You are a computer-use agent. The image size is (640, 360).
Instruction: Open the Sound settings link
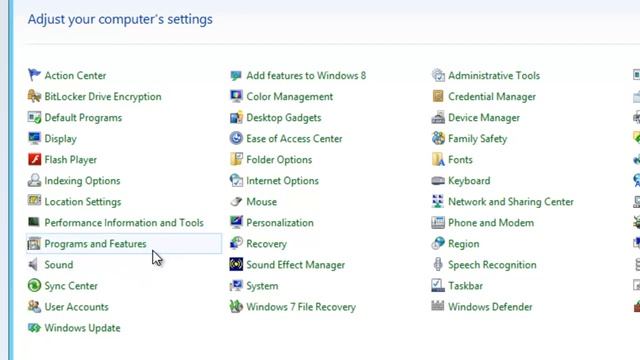pyautogui.click(x=59, y=265)
